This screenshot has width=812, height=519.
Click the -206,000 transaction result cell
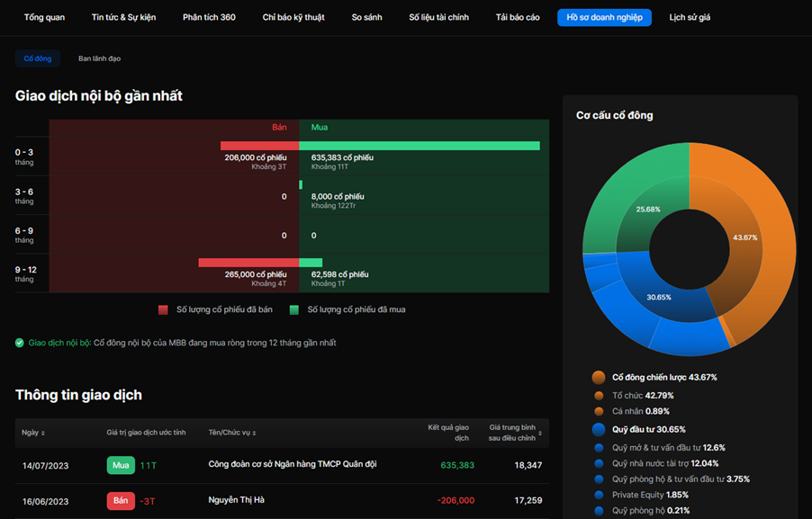pyautogui.click(x=456, y=500)
